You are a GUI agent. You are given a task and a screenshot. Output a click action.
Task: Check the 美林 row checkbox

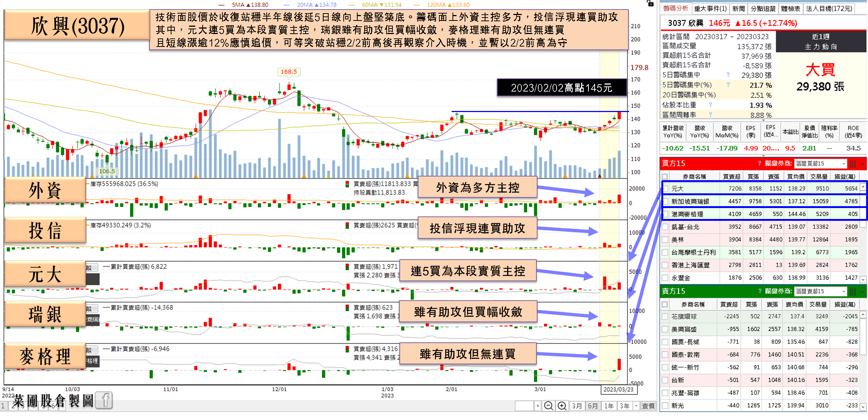click(665, 239)
